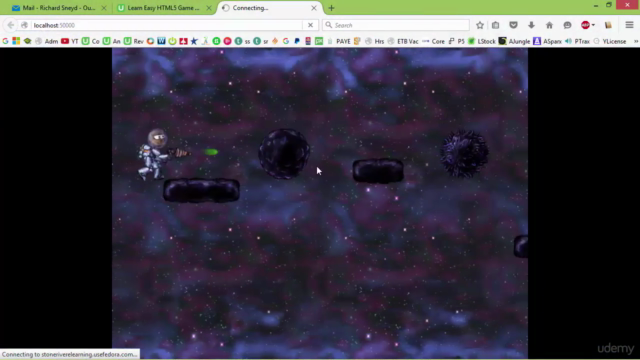The width and height of the screenshot is (640, 360).
Task: Open the Co Udemy bookmark
Action: (91, 41)
